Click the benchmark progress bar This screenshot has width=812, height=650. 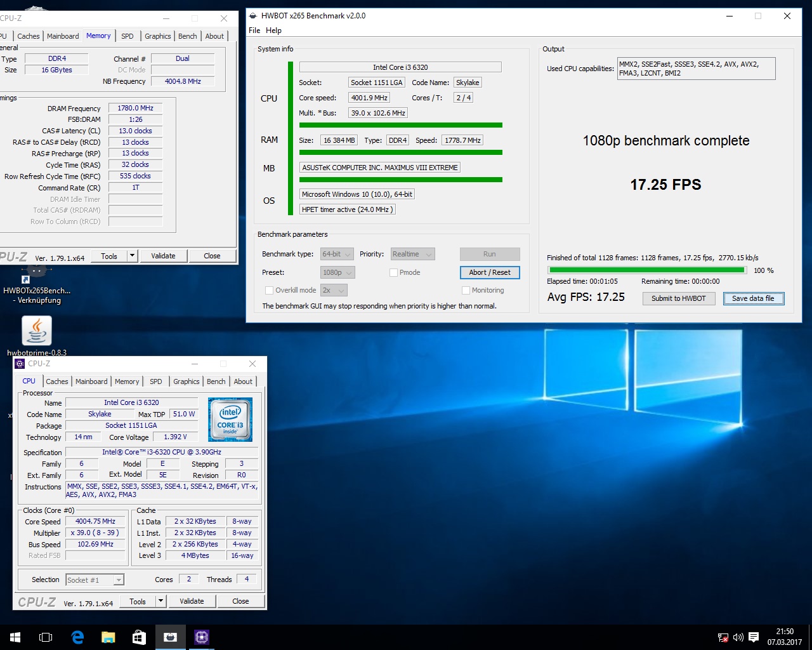(646, 270)
